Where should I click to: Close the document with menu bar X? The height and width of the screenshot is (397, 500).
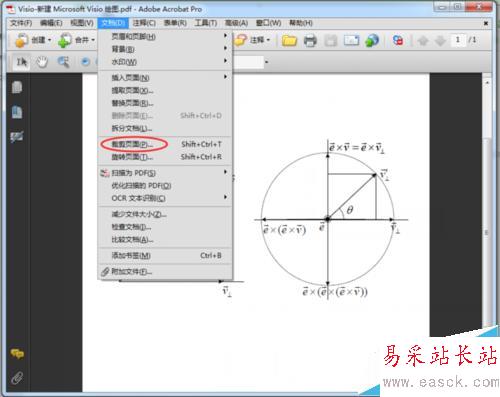click(486, 23)
